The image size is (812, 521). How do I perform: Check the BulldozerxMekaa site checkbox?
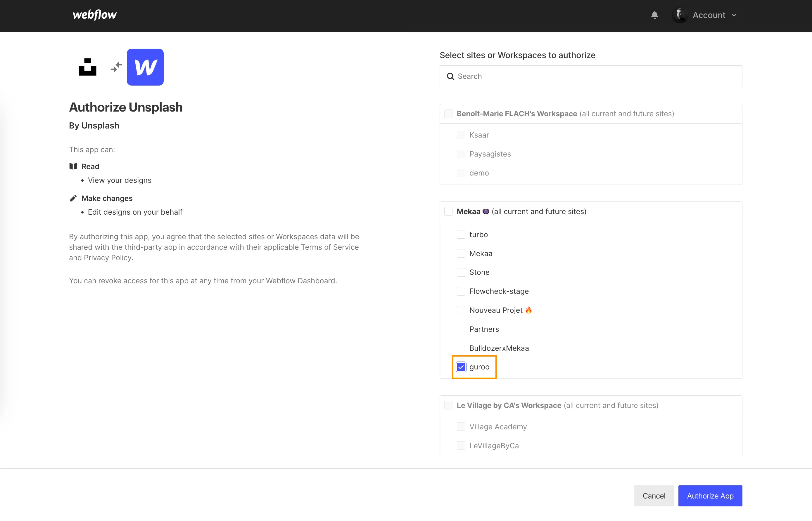point(461,348)
